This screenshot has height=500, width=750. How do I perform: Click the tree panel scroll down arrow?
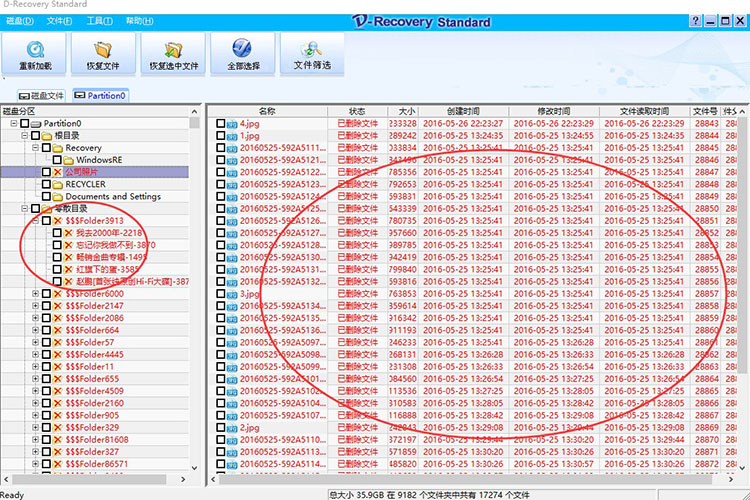[x=194, y=468]
